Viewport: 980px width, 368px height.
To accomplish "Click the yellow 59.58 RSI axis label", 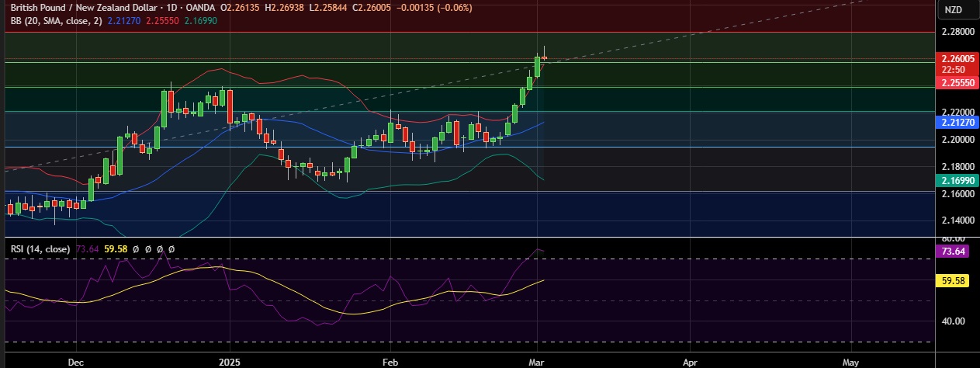I will point(953,282).
